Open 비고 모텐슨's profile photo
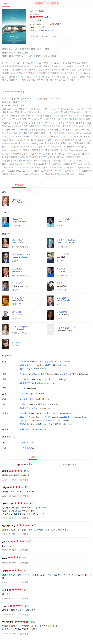 point(6,222)
